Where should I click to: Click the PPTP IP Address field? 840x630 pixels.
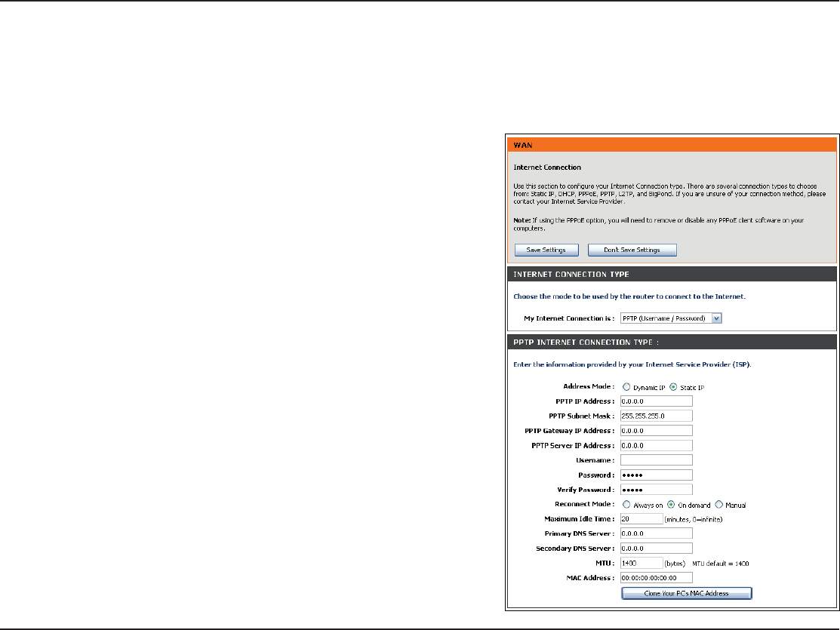pyautogui.click(x=657, y=401)
